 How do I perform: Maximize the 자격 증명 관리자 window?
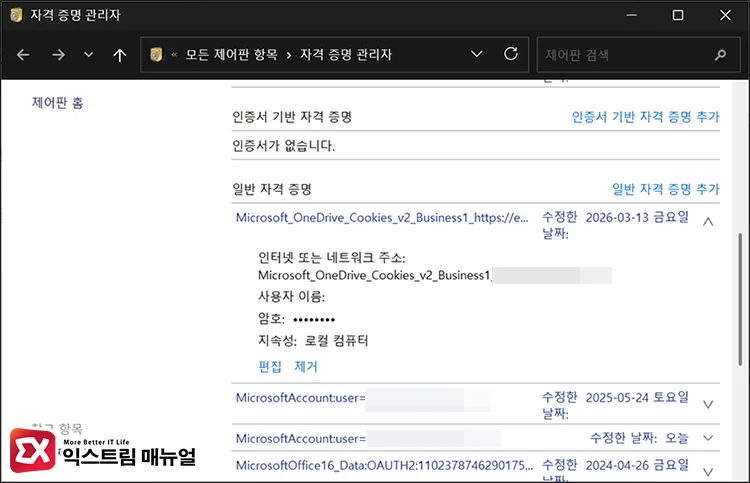click(x=678, y=15)
